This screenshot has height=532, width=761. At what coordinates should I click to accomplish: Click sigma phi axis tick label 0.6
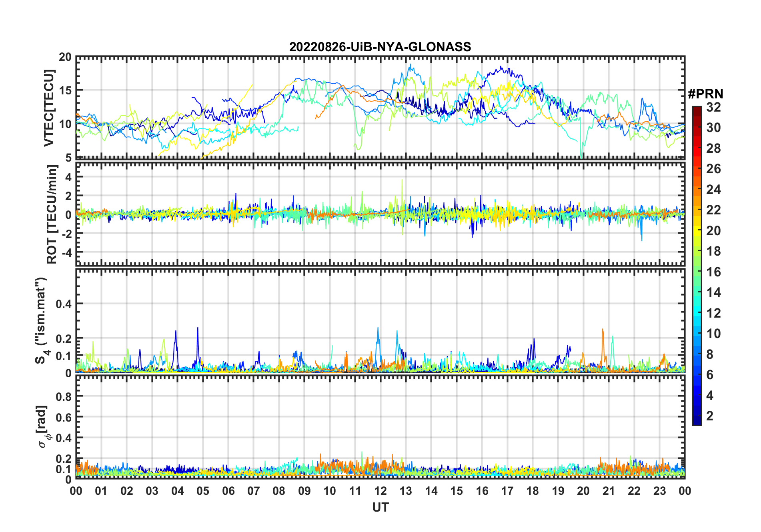[x=64, y=417]
